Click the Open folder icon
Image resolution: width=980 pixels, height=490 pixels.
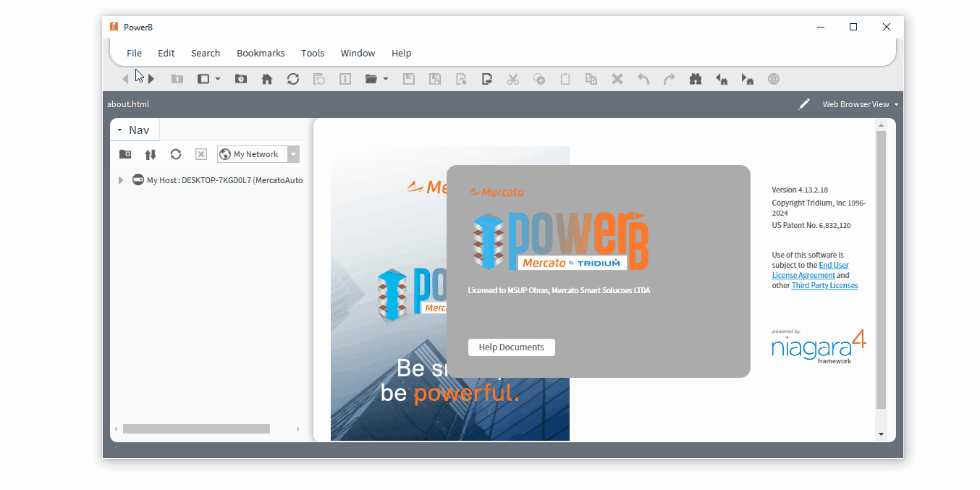pos(371,79)
